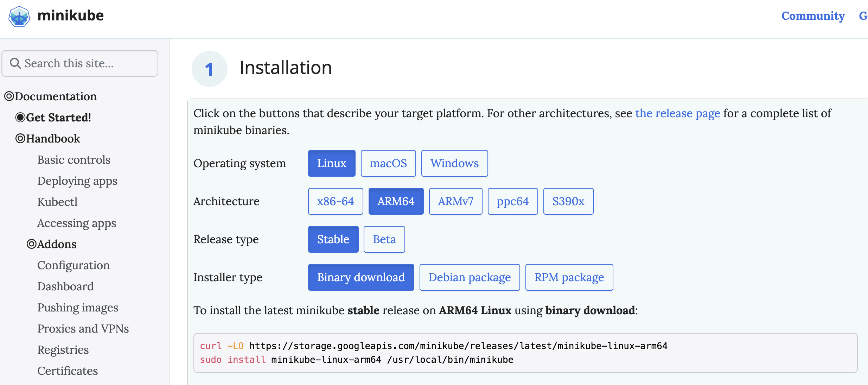
Task: Open the Configuration page
Action: (x=74, y=265)
